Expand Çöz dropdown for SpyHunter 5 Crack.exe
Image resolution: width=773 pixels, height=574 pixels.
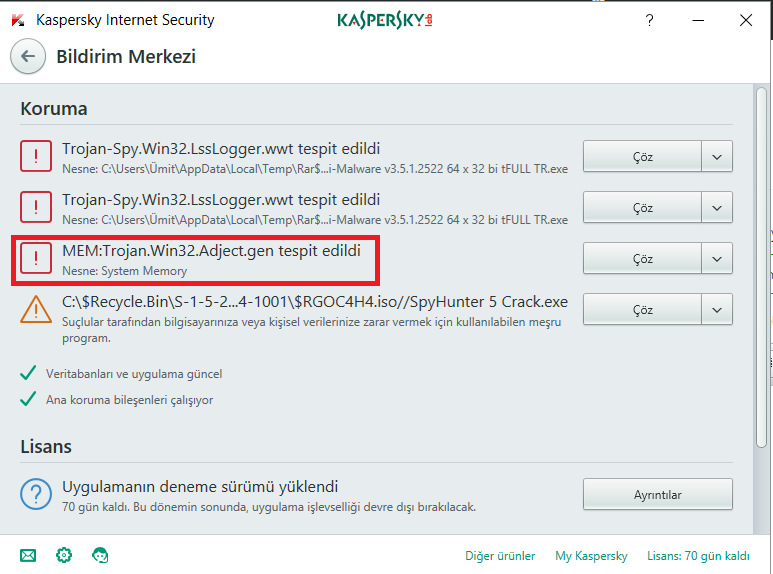coord(717,309)
